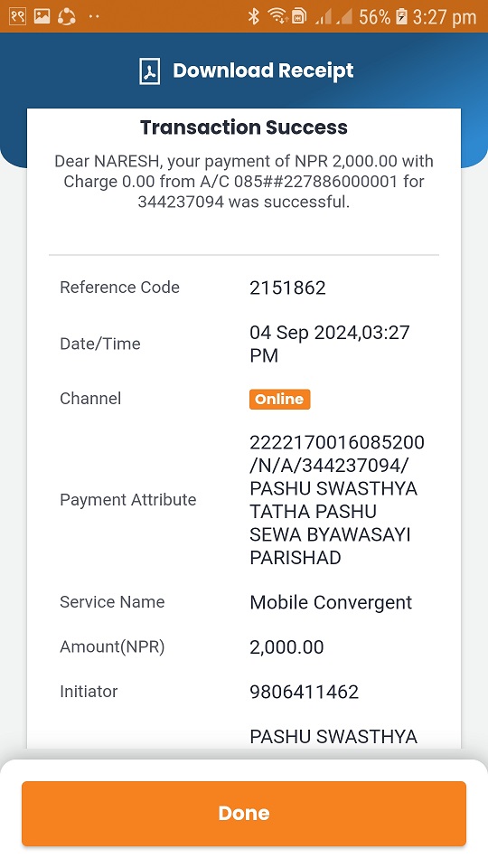Tap the orange Done button
The width and height of the screenshot is (488, 868).
click(244, 813)
